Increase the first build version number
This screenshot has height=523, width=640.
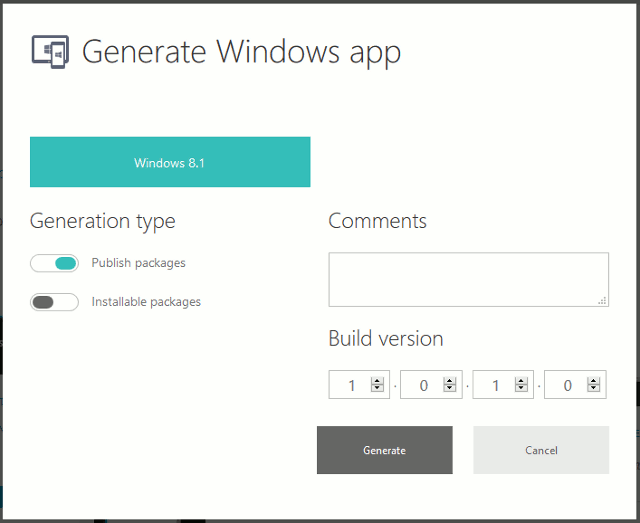377,381
